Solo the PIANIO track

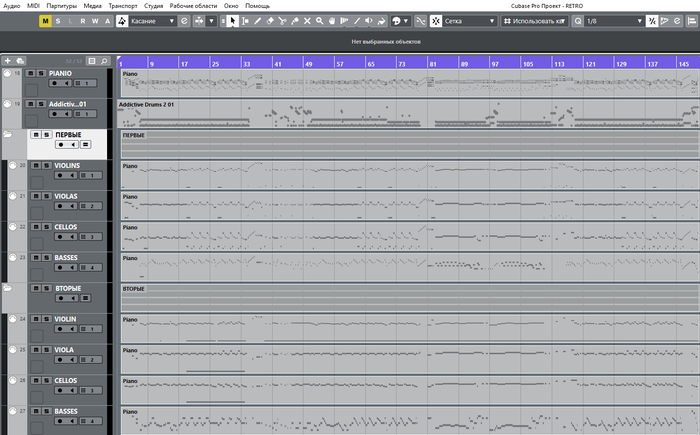[41, 73]
